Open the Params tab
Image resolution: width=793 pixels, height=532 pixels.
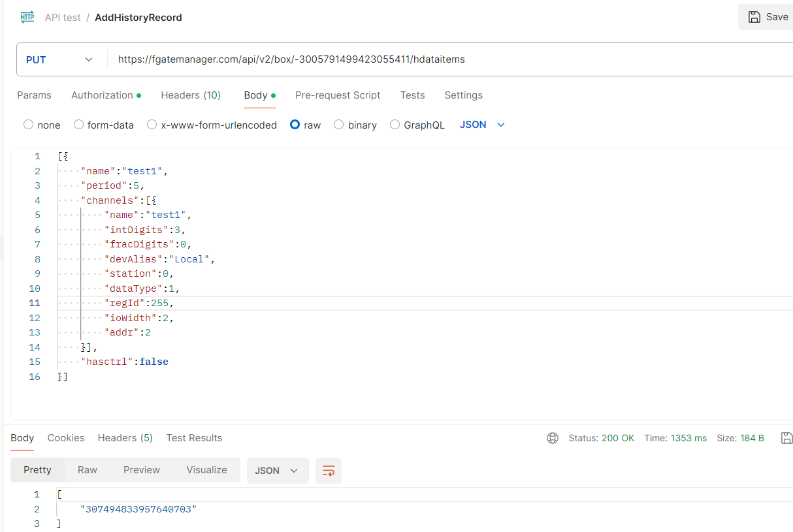tap(34, 95)
